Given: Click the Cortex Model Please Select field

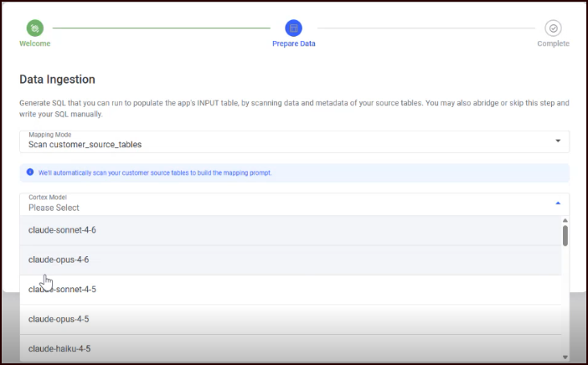Looking at the screenshot, I should point(294,204).
